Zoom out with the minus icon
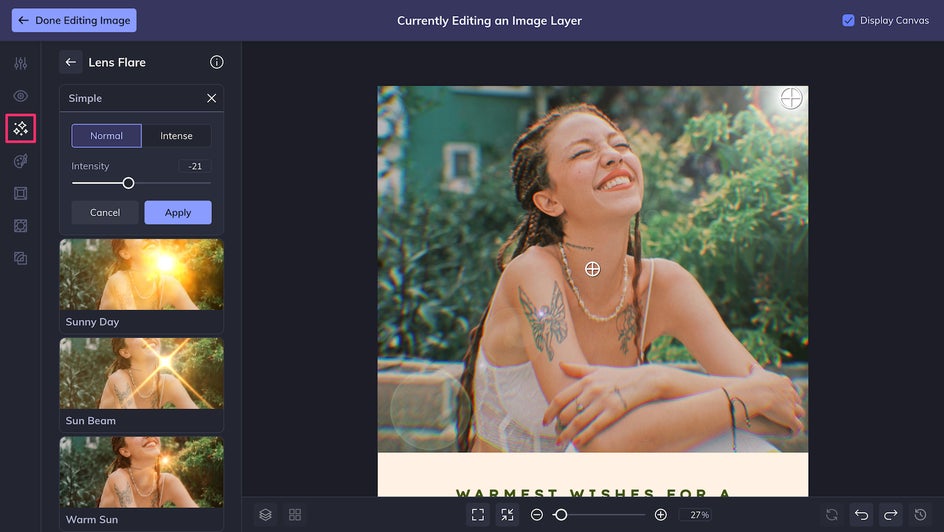The width and height of the screenshot is (944, 532). [x=537, y=515]
